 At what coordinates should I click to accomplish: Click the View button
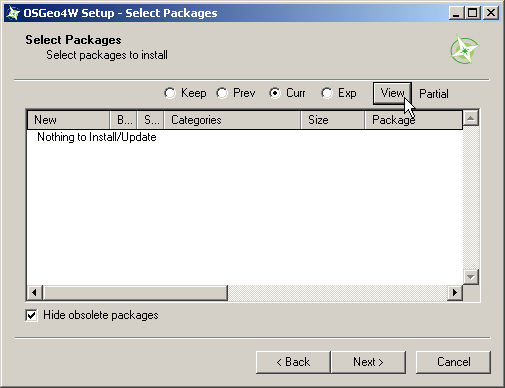point(392,93)
